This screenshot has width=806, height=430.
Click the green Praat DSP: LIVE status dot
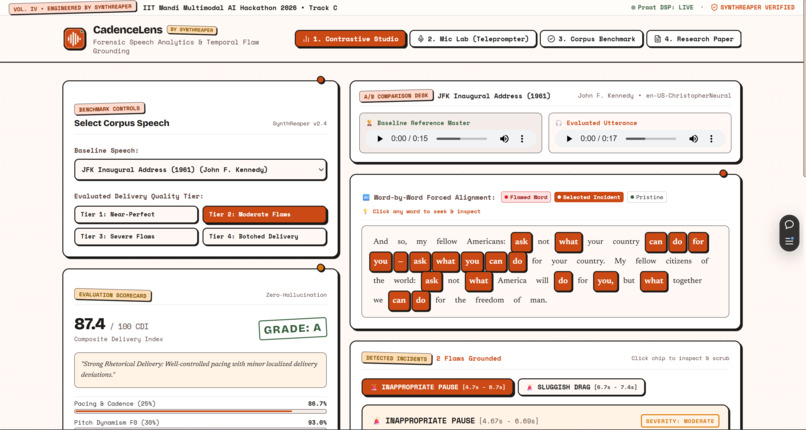click(633, 8)
